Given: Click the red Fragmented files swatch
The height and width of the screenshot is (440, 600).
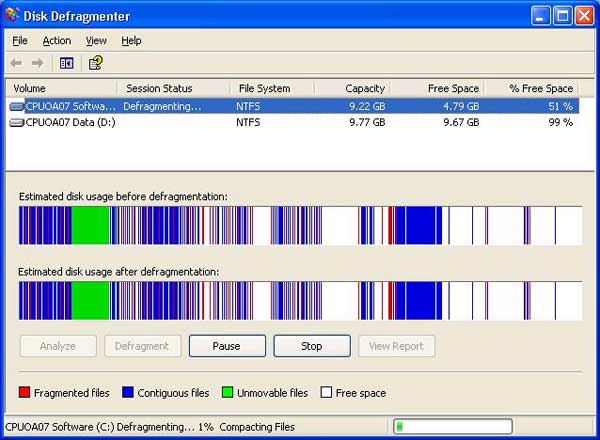Looking at the screenshot, I should coord(24,392).
